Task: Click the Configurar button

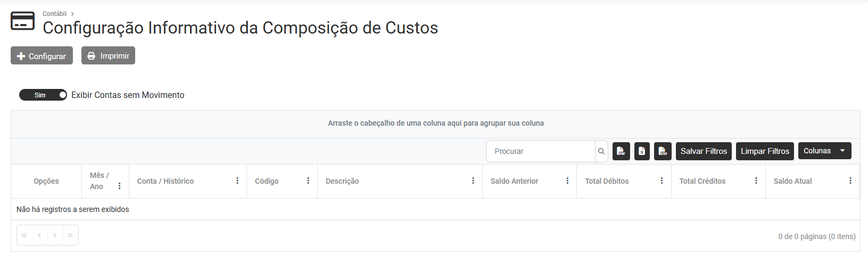Action: 42,56
